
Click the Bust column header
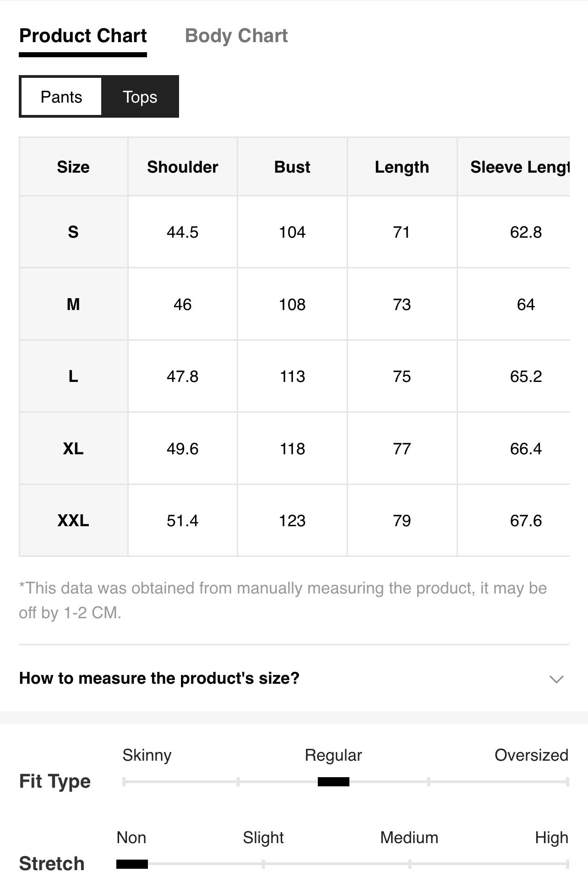292,167
